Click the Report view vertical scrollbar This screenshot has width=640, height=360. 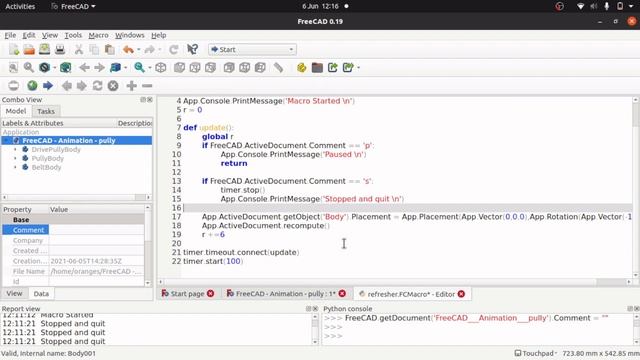[315, 329]
